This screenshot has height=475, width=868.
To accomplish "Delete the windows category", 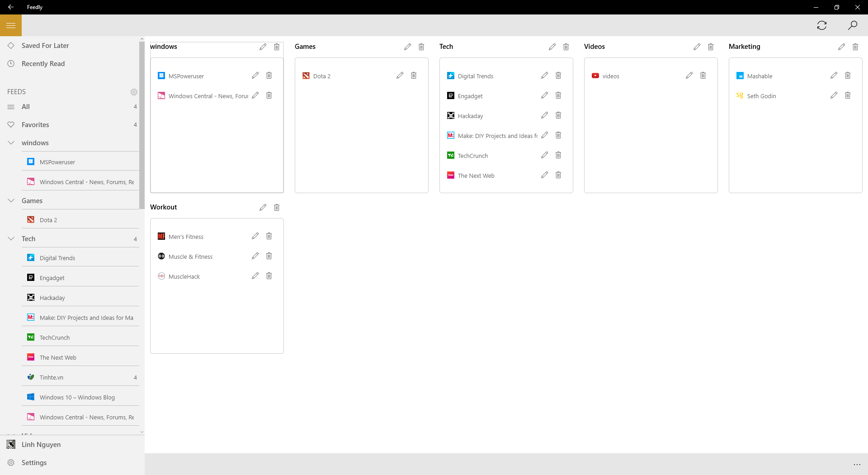I will [277, 47].
